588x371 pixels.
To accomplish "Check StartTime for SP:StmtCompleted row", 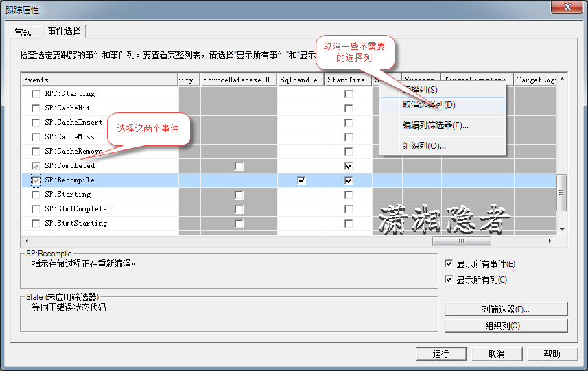I will [349, 209].
